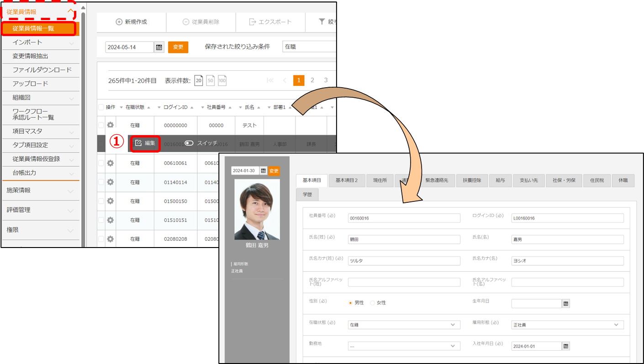This screenshot has width=644, height=364.
Task: Click the employee photo of 鶴田 嘉男
Action: (x=257, y=209)
